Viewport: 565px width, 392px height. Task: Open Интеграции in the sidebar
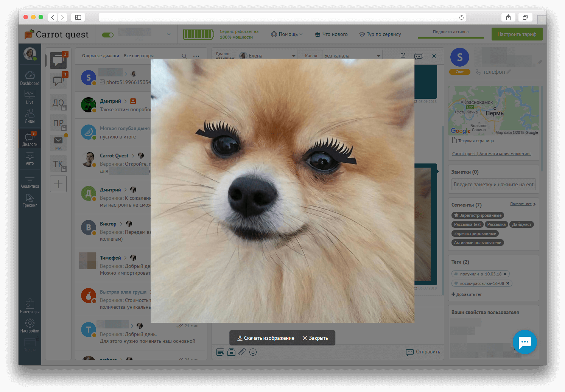click(x=30, y=306)
